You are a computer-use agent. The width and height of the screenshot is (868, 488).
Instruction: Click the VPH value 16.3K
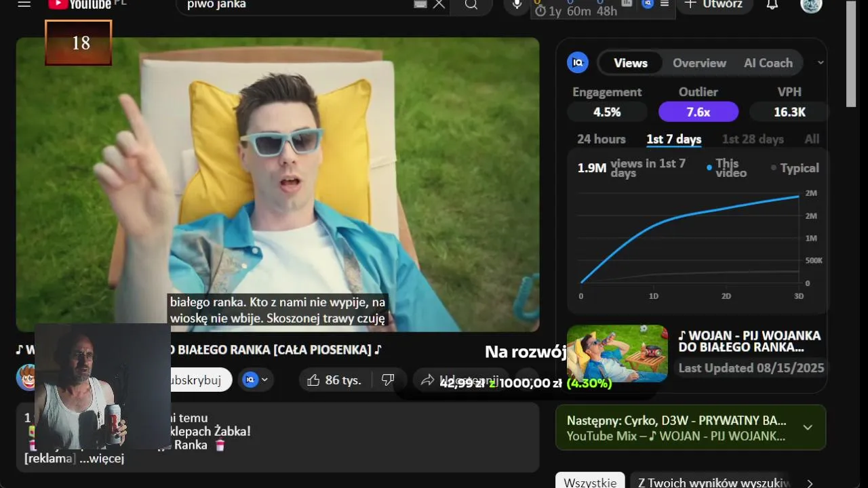click(789, 112)
